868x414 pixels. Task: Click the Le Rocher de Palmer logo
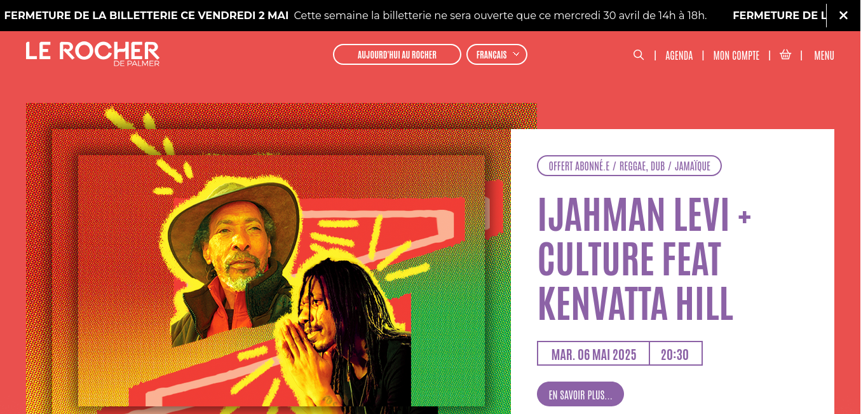tap(93, 54)
